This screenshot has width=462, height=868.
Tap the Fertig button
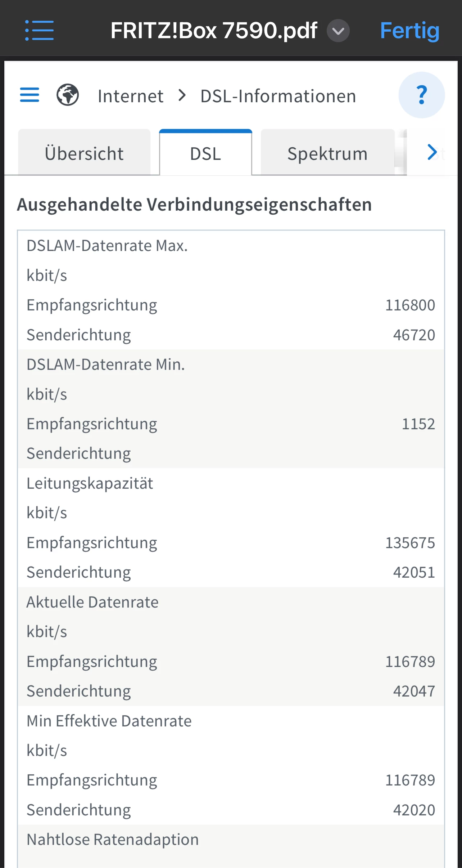pos(409,31)
